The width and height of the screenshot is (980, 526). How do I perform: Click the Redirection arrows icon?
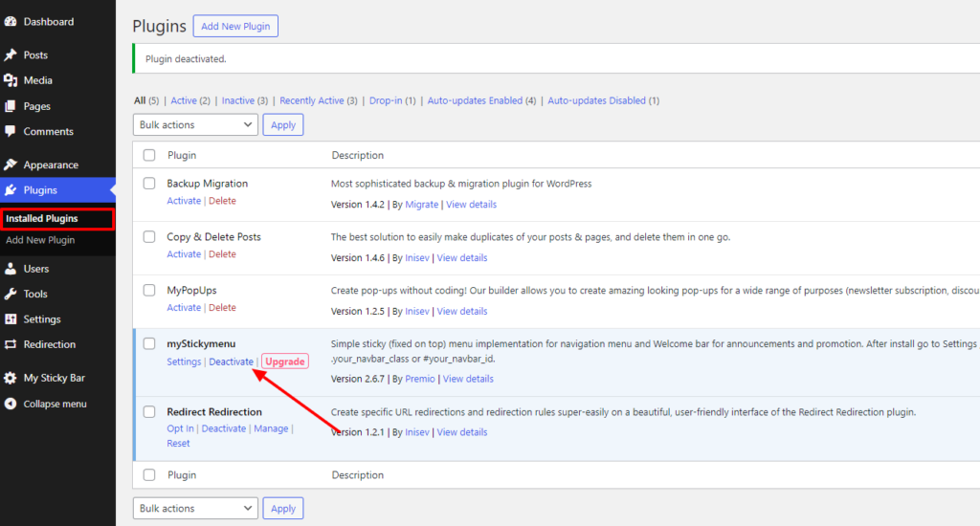[11, 344]
